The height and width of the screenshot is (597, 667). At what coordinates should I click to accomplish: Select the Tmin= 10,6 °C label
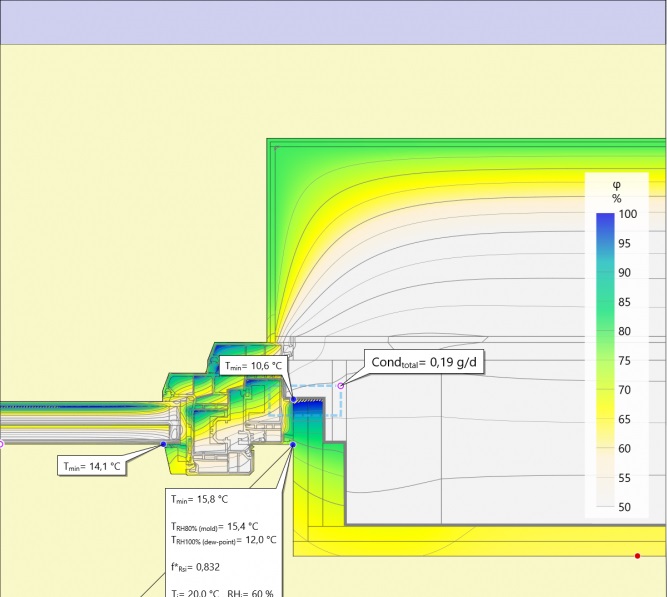pos(254,367)
